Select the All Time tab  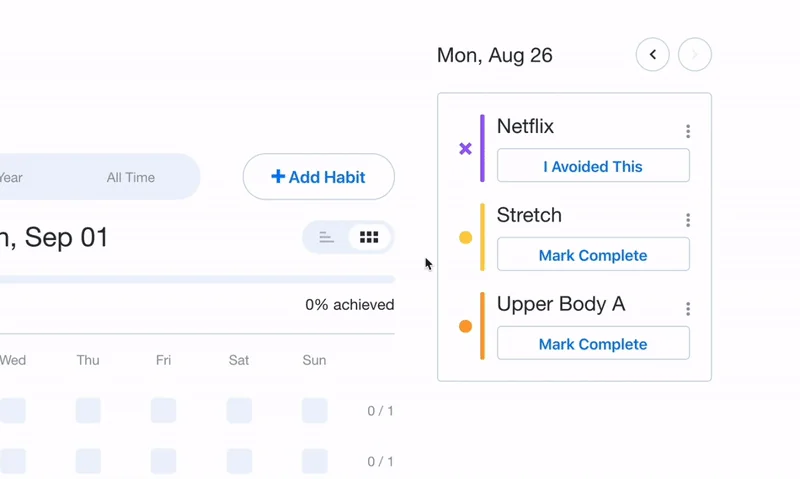coord(131,177)
